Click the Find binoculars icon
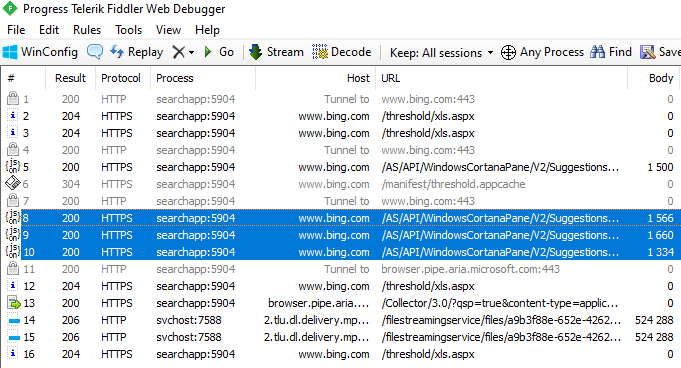Image resolution: width=681 pixels, height=368 pixels. [597, 52]
